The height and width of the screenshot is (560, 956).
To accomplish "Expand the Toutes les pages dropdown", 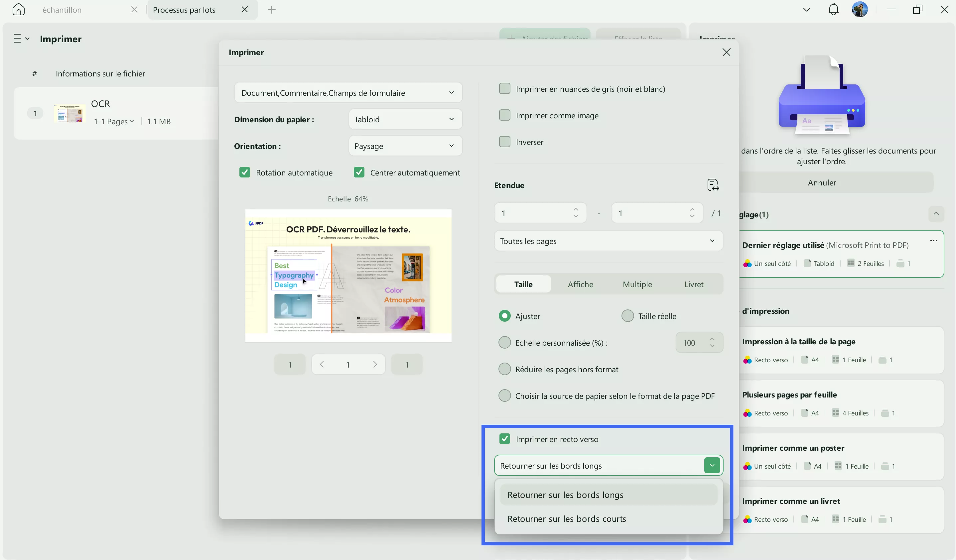I will [608, 241].
